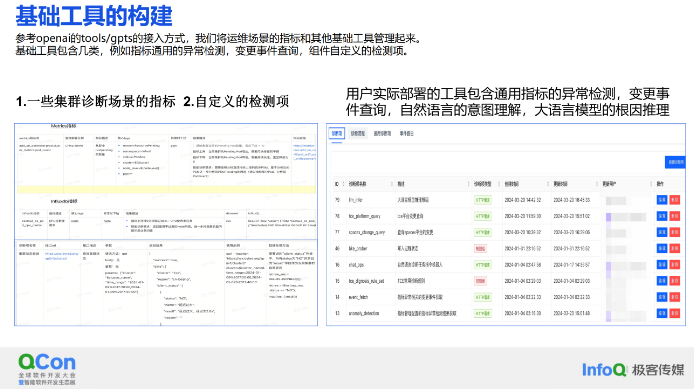Click the caption 1.一些集群诊断场景的指标

pyautogui.click(x=96, y=101)
